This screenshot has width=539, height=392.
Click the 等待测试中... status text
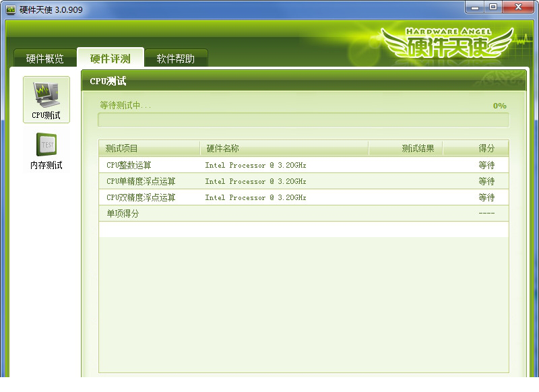(125, 105)
